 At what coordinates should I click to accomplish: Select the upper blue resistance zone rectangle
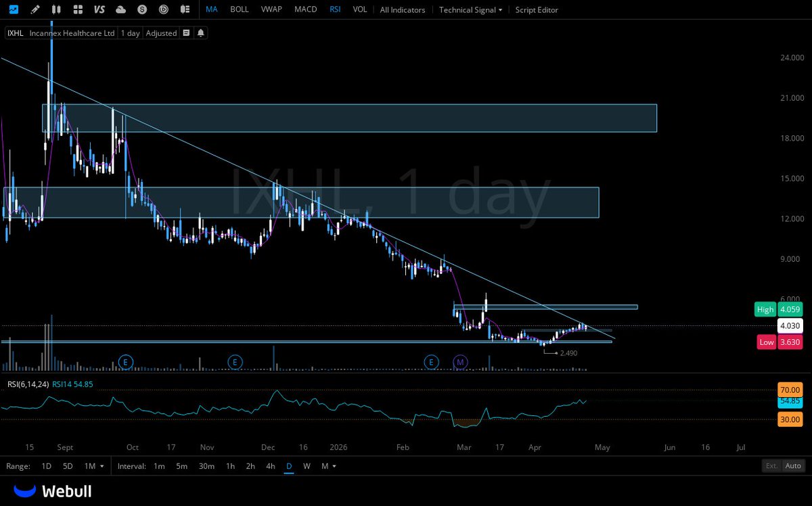click(349, 118)
